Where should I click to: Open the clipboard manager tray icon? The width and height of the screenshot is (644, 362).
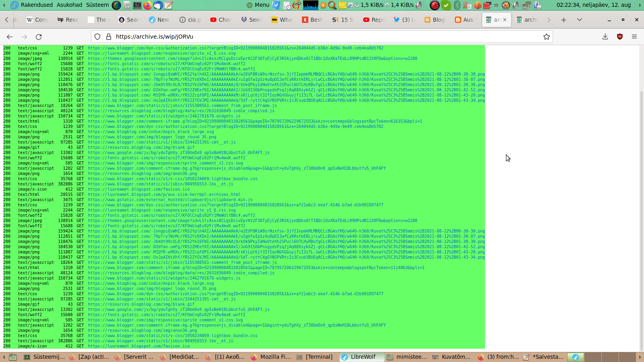[x=467, y=5]
